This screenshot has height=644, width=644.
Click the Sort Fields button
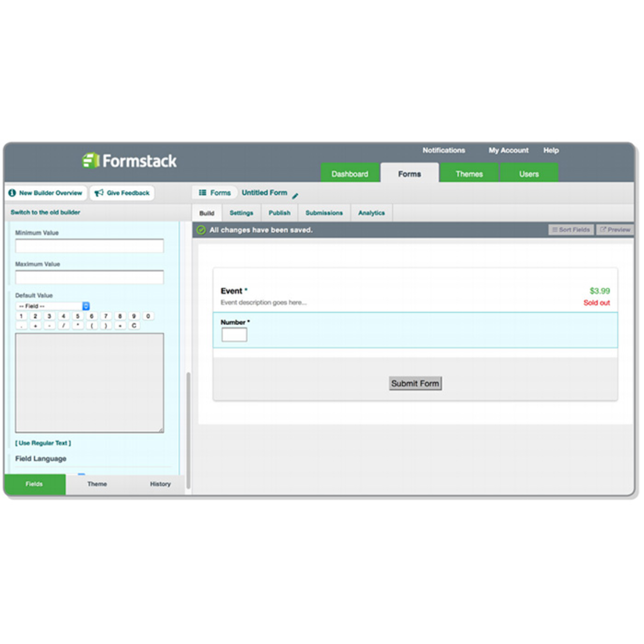[571, 229]
